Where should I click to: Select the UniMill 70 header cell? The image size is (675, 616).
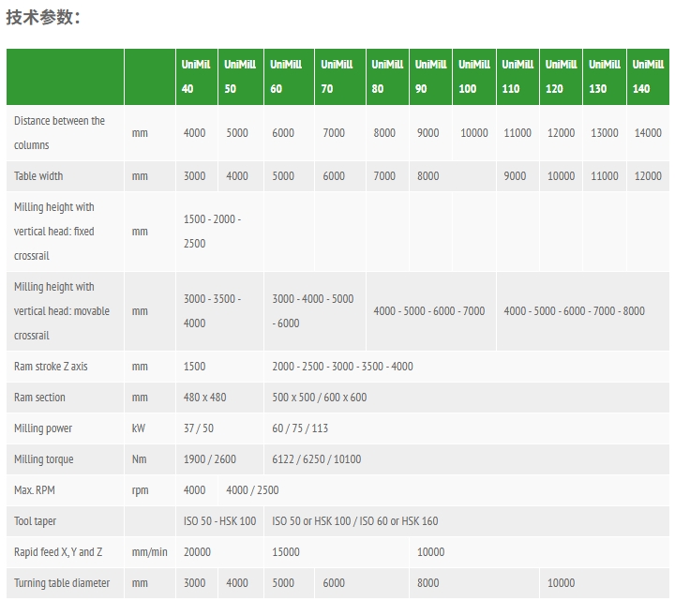[x=340, y=77]
